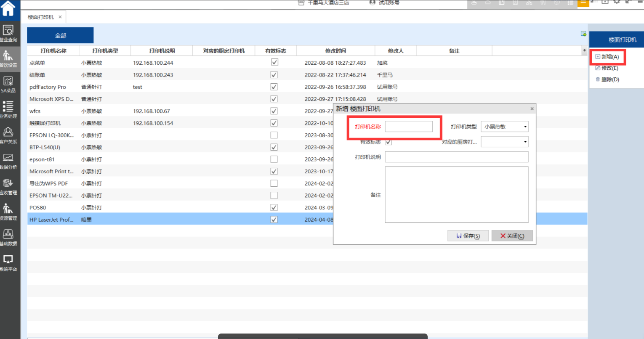Click the export grid icon above table

click(583, 34)
